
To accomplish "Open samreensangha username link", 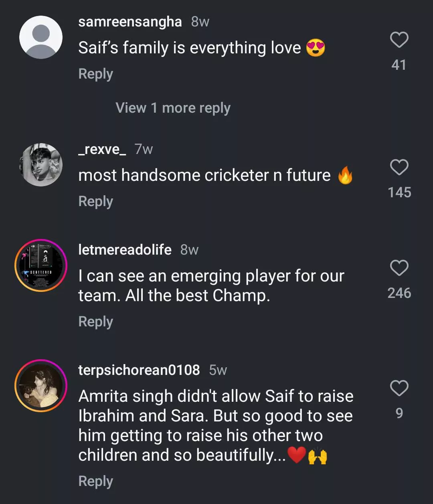I will (130, 22).
